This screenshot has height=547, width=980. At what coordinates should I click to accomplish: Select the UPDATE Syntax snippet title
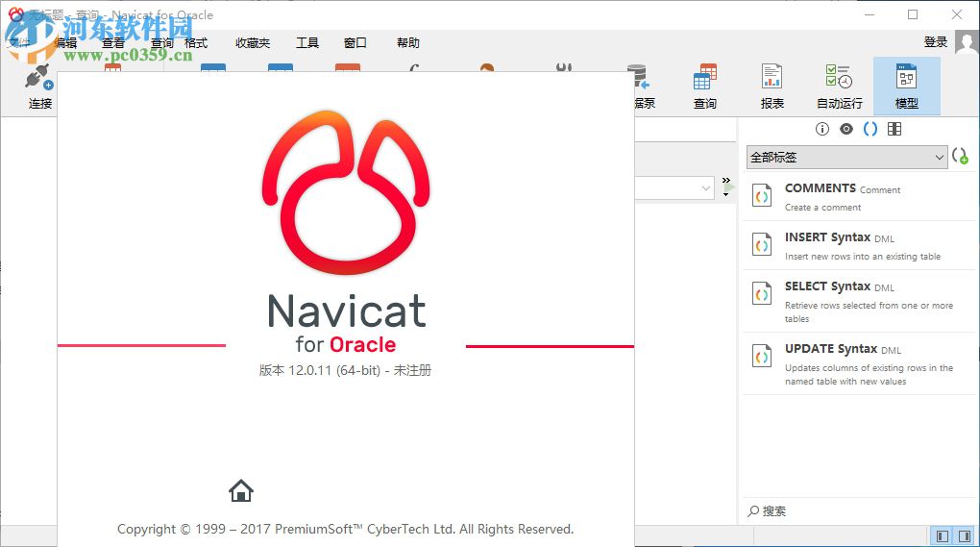[831, 349]
